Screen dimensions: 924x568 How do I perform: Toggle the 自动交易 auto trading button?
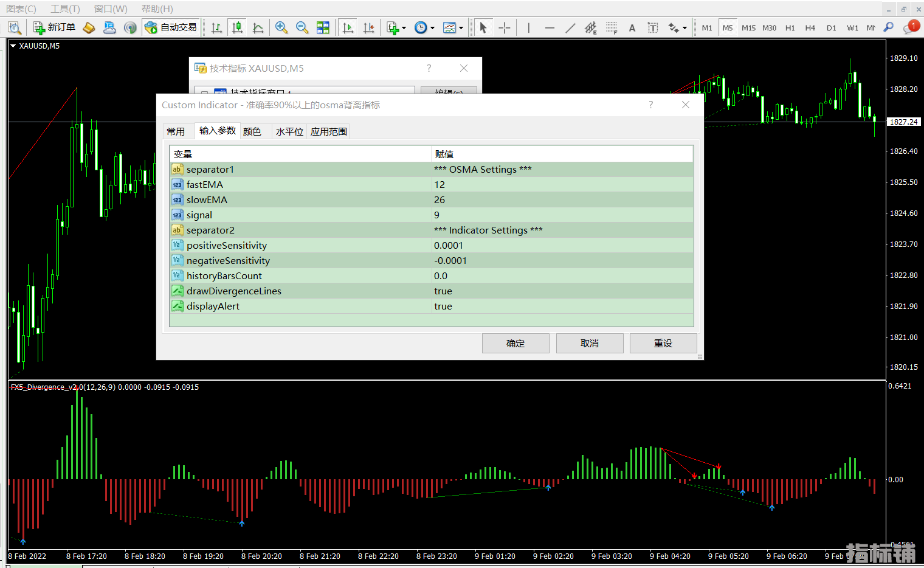coord(171,27)
